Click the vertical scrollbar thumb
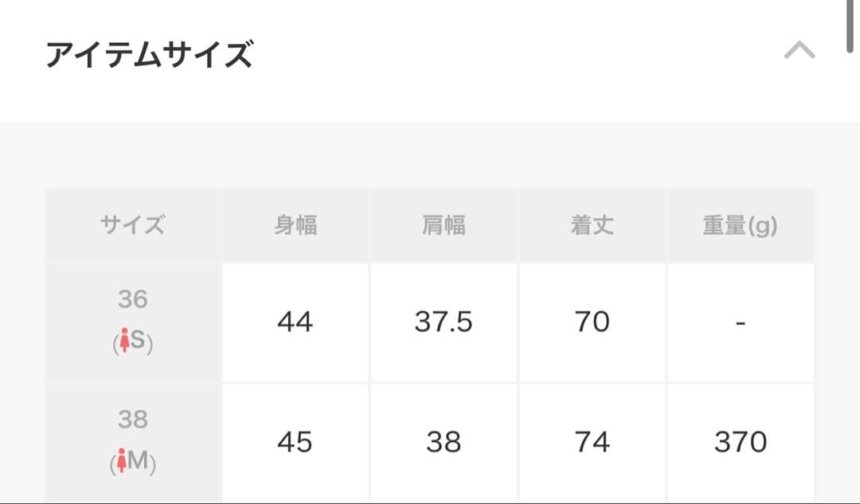The height and width of the screenshot is (504, 860). click(x=850, y=25)
